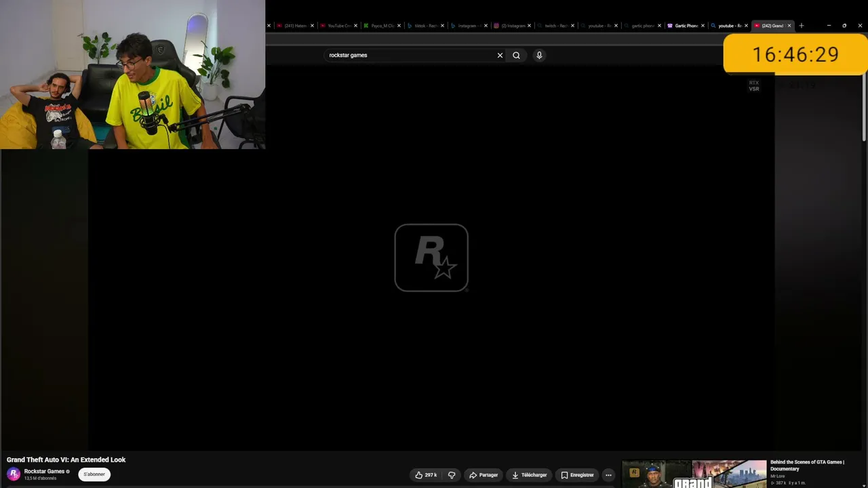Viewport: 868px width, 488px height.
Task: Open the Rockstar Games channel name link
Action: click(x=44, y=472)
